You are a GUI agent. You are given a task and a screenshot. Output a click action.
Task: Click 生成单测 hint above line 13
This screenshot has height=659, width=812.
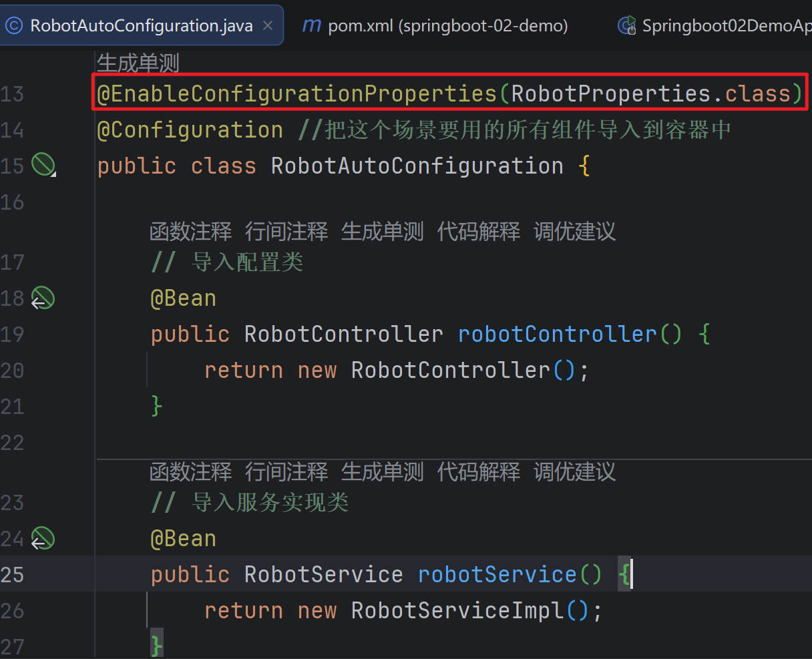(x=138, y=63)
